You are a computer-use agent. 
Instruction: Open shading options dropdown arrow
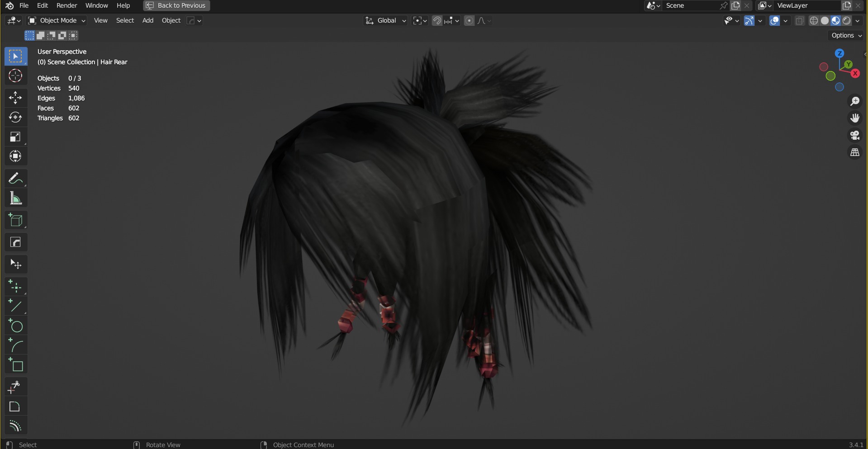pos(858,21)
